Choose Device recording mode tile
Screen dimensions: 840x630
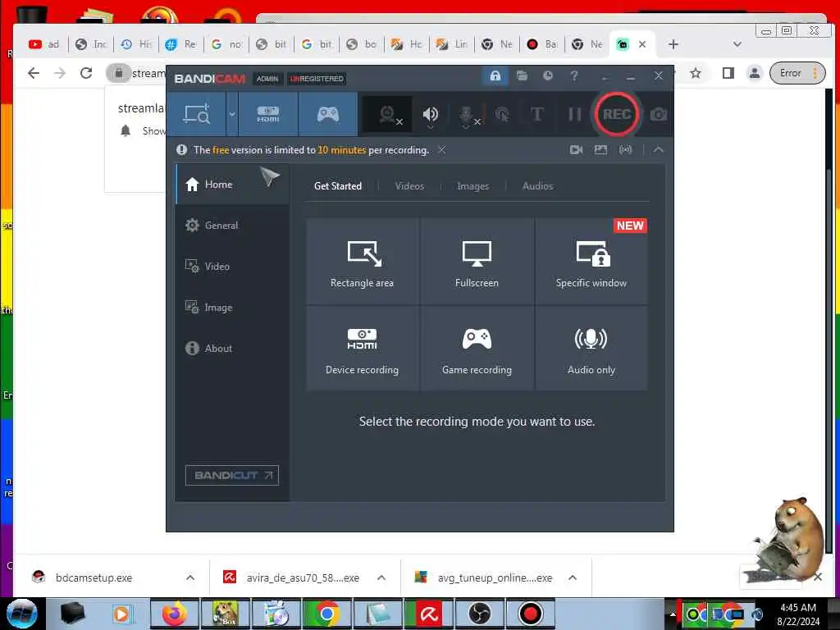[x=362, y=348]
